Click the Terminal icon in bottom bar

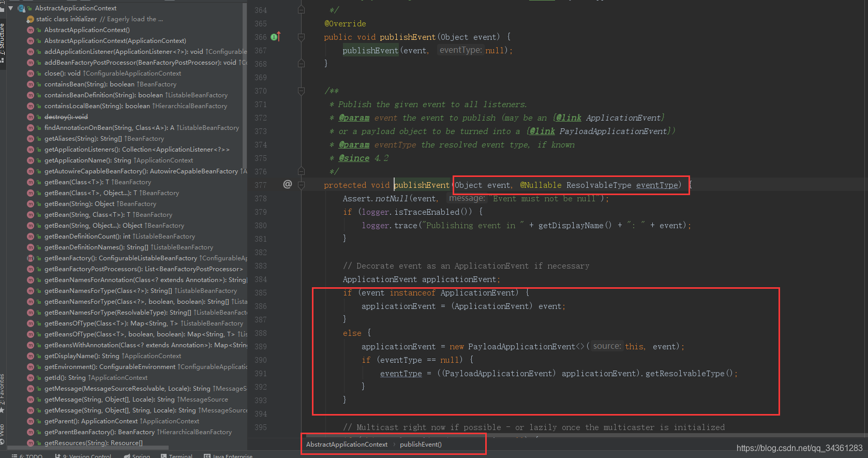coord(164,456)
